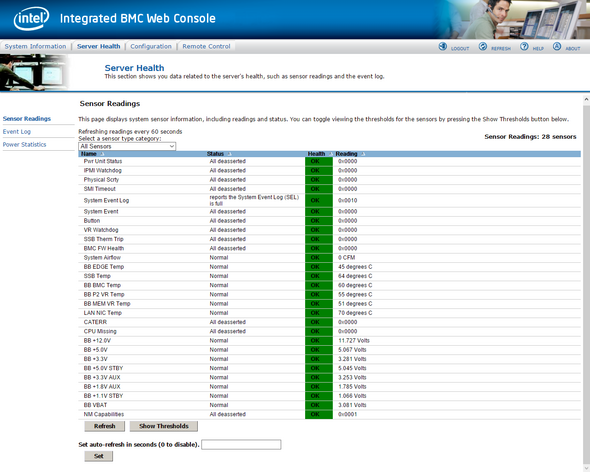Screen dimensions: 590x472
Task: Click the Show Thresholds button
Action: 164,426
